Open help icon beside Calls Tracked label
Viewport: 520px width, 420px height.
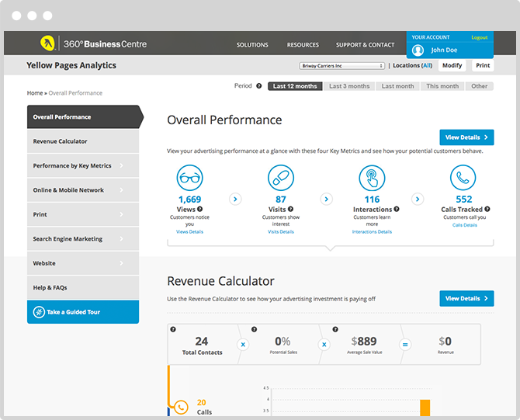pyautogui.click(x=487, y=209)
